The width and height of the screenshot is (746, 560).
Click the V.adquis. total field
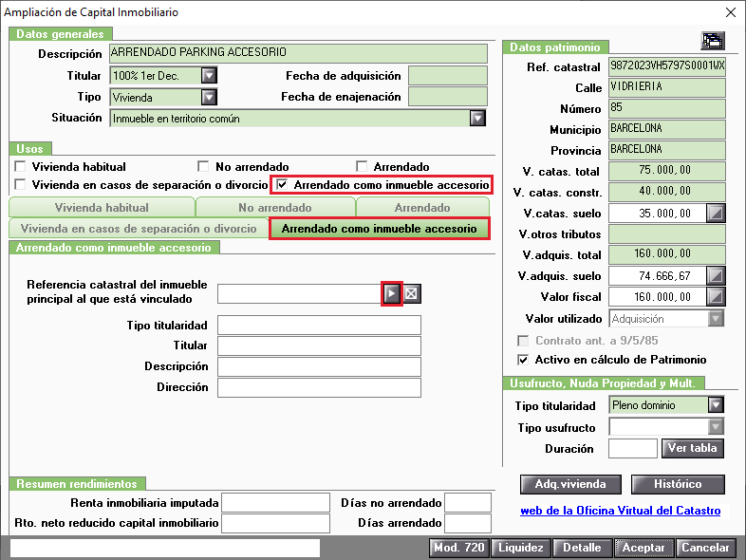[667, 254]
